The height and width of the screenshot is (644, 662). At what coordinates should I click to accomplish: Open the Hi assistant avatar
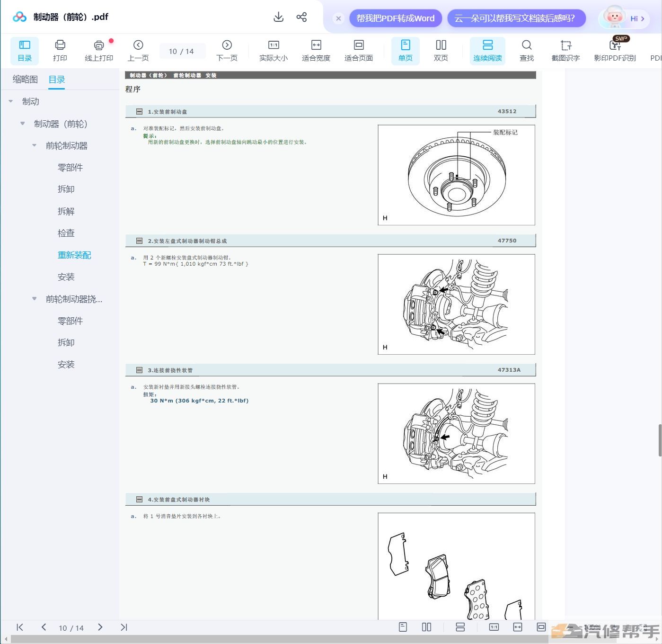point(624,18)
